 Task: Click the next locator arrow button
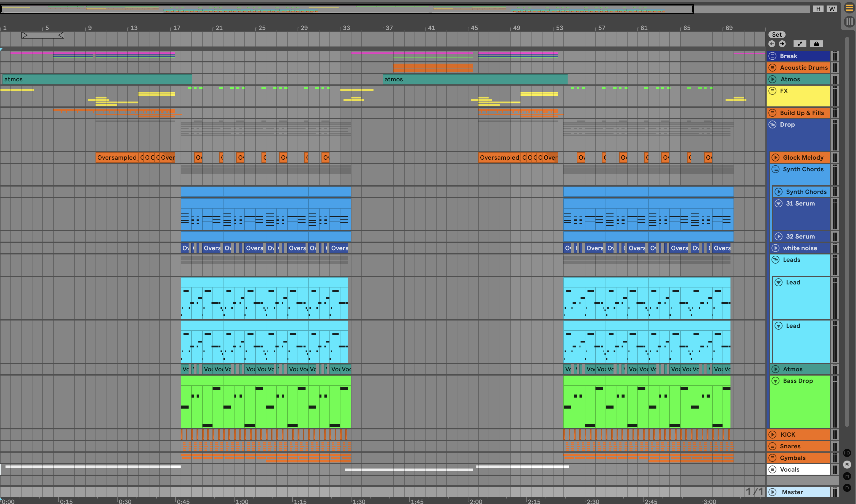pyautogui.click(x=782, y=44)
